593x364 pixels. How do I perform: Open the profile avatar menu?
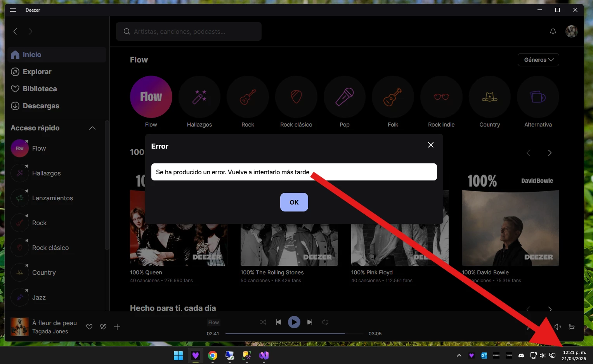click(x=572, y=31)
